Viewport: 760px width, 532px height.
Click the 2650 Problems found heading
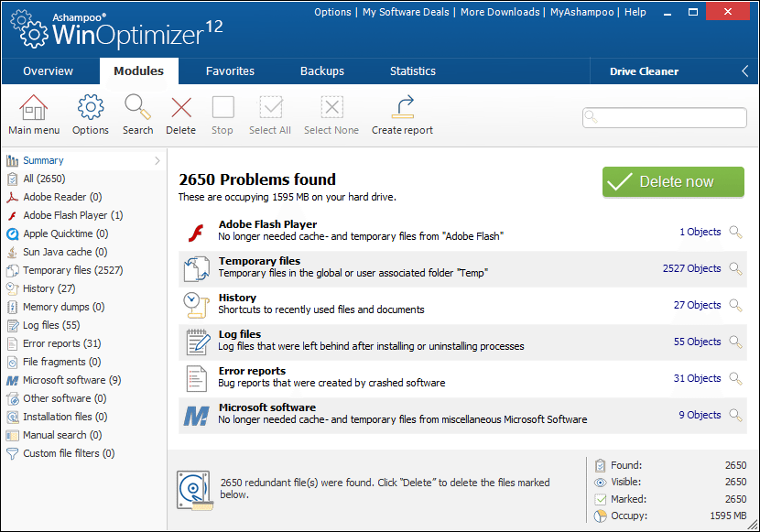[x=257, y=179]
